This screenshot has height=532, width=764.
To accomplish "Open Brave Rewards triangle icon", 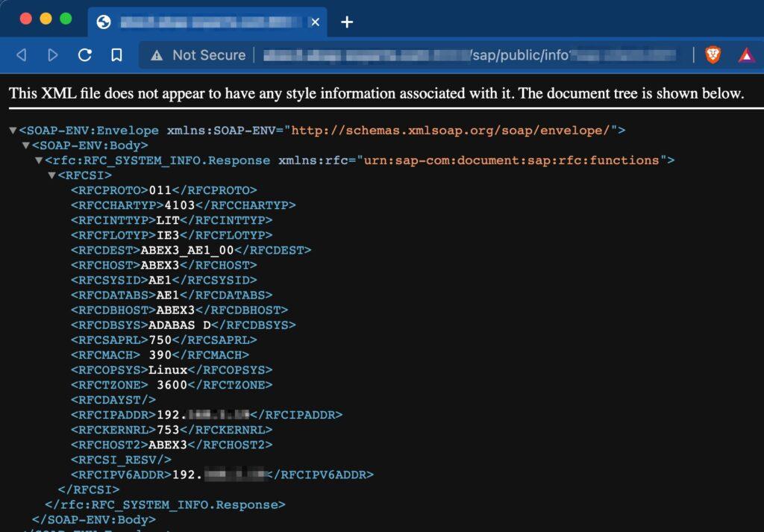I will tap(746, 55).
